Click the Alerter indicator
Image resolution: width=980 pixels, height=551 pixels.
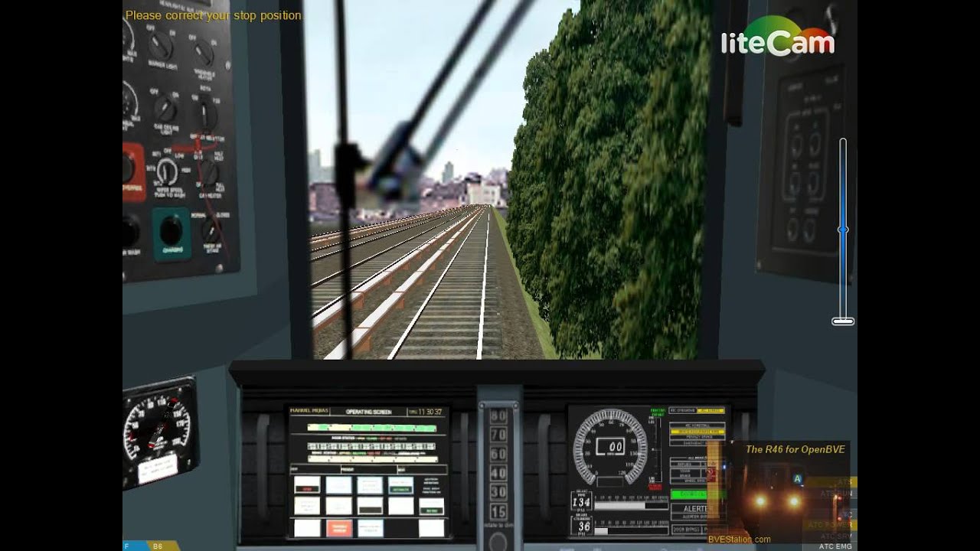[696, 510]
